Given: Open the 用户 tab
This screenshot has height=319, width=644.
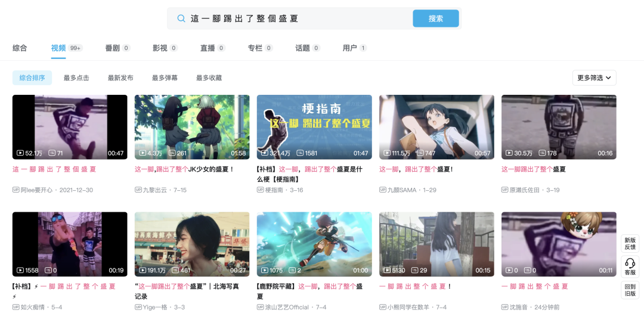Looking at the screenshot, I should coord(349,48).
